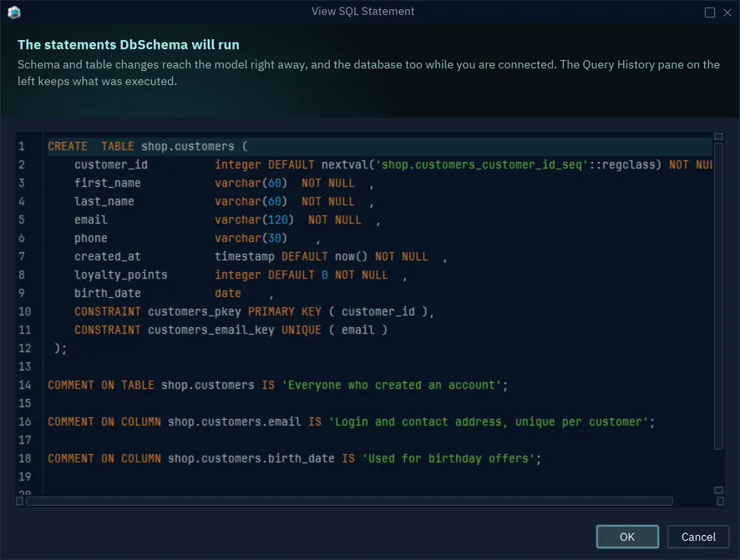Click the scroll-down arrow of vertical scrollbar
Image resolution: width=740 pixels, height=560 pixels.
pos(719,490)
